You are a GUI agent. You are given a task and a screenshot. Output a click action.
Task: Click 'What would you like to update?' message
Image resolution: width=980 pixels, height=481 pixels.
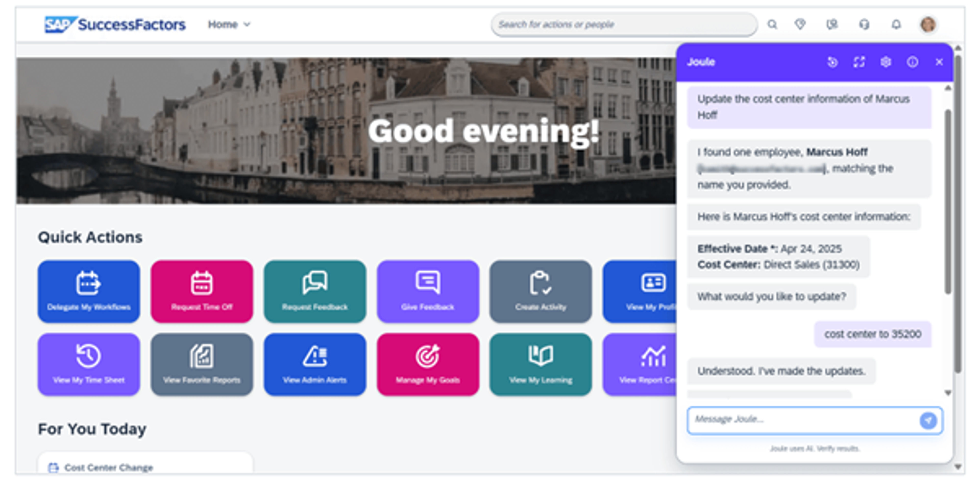[771, 297]
